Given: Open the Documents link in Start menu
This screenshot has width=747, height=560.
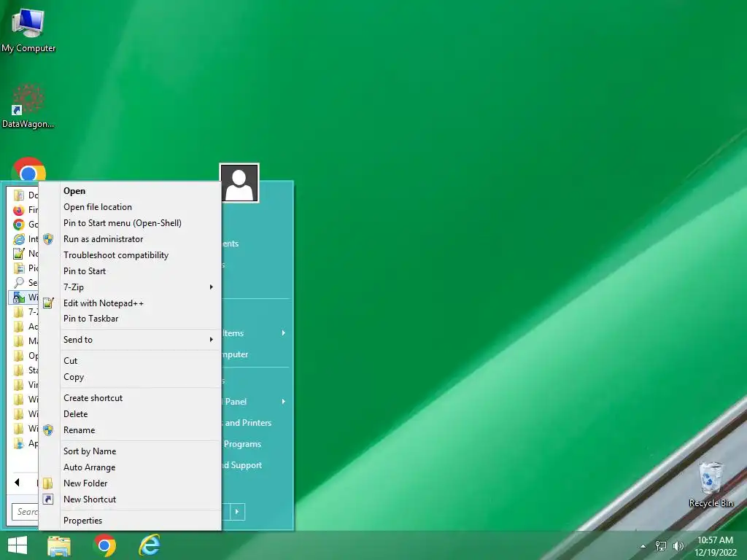Looking at the screenshot, I should click(231, 244).
